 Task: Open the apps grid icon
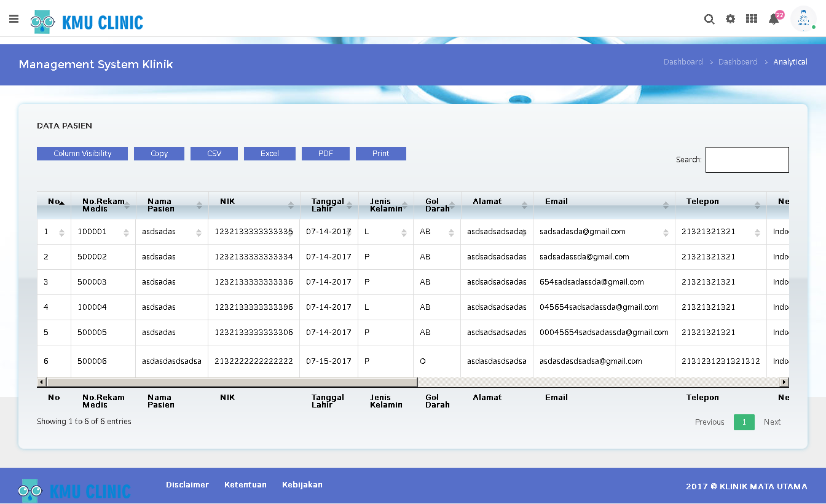[751, 19]
